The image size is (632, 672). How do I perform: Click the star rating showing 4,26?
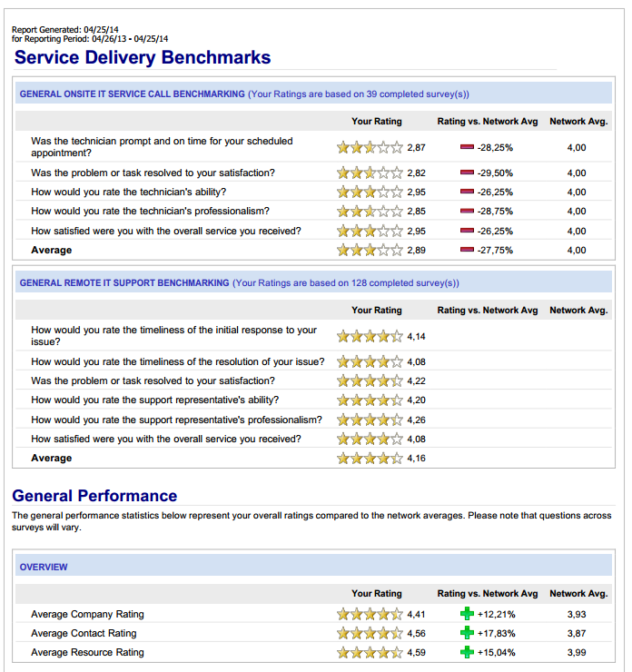pyautogui.click(x=370, y=420)
